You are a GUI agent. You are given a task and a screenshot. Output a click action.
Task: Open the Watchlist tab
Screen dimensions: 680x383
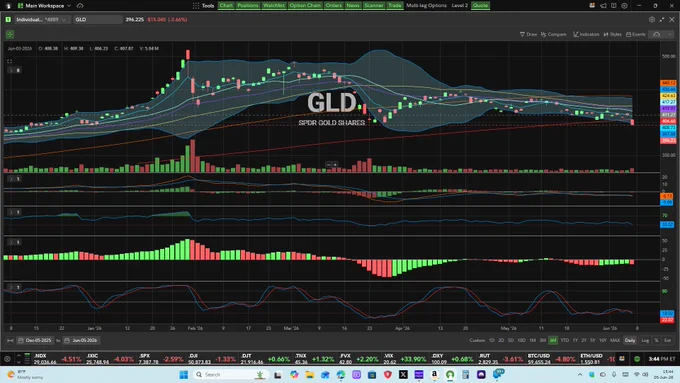[274, 6]
